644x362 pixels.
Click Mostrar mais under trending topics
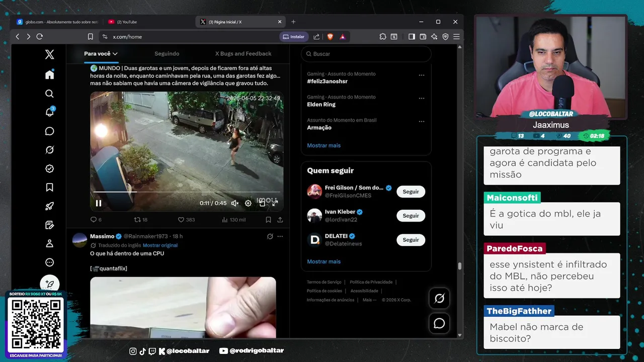tap(324, 145)
